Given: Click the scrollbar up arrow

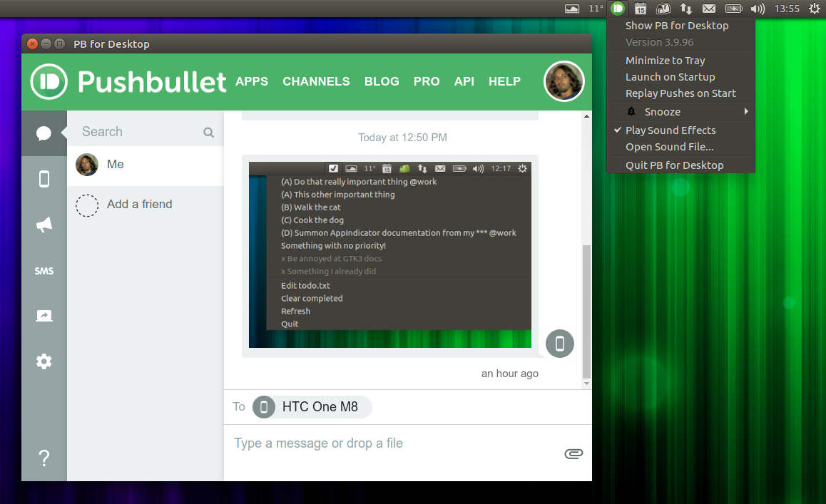Looking at the screenshot, I should tap(586, 116).
